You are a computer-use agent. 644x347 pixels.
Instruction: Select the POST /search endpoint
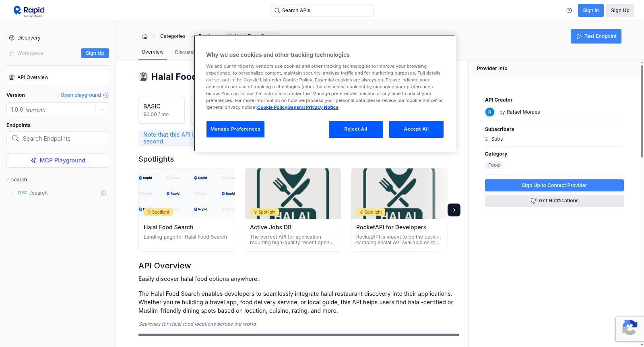click(x=58, y=193)
